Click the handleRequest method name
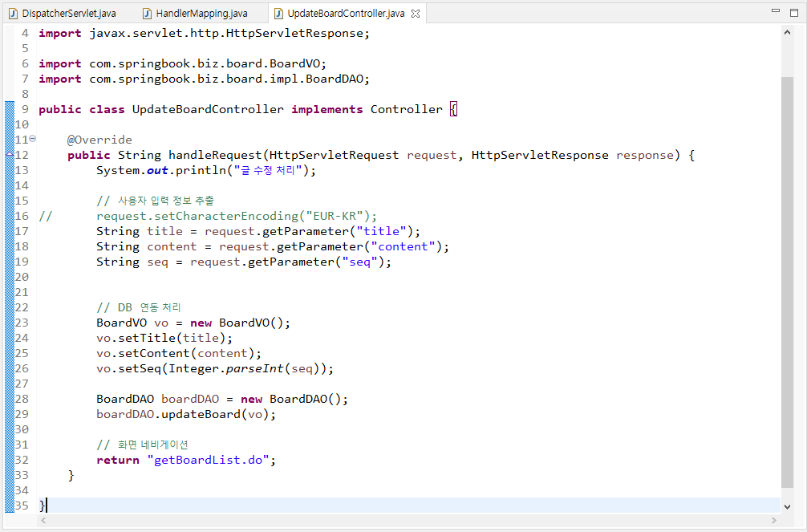The width and height of the screenshot is (807, 532). [x=215, y=155]
